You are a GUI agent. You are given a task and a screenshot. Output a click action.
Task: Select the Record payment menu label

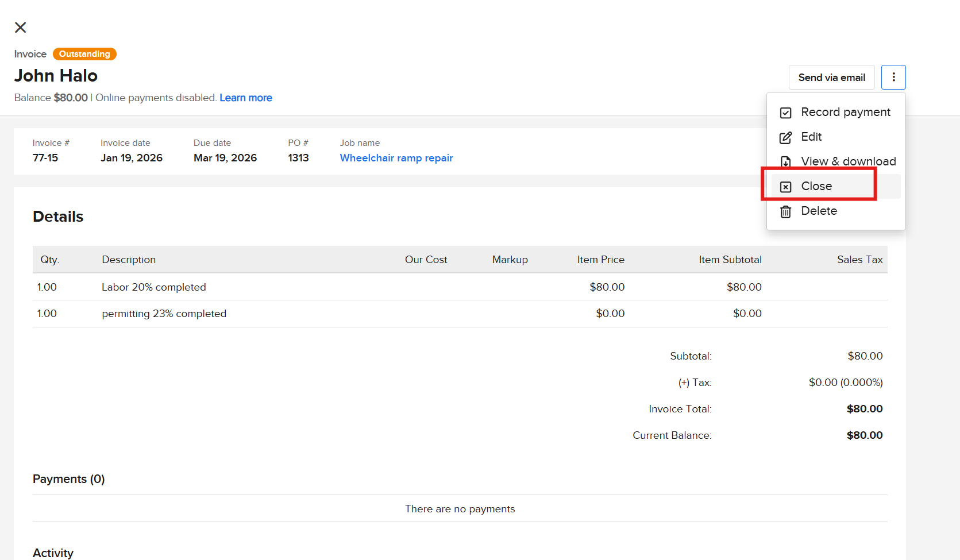point(846,112)
